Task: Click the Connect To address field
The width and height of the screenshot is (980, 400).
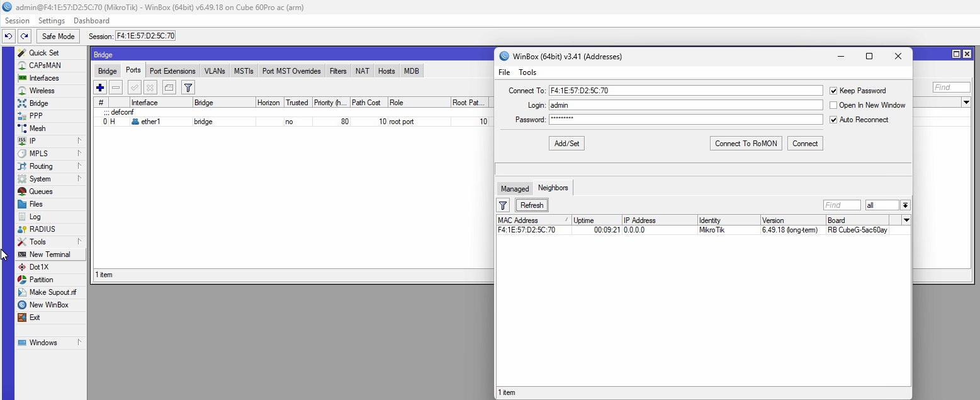Action: tap(685, 91)
